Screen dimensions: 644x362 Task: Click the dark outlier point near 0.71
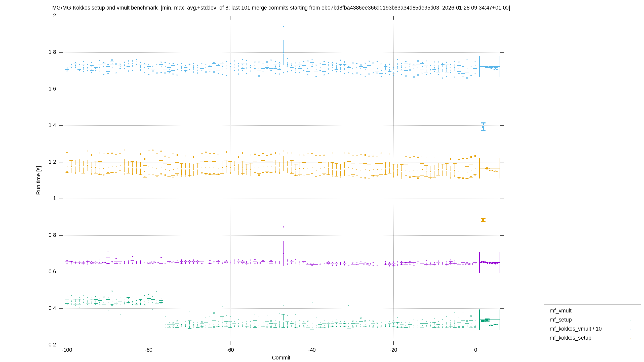(x=108, y=251)
